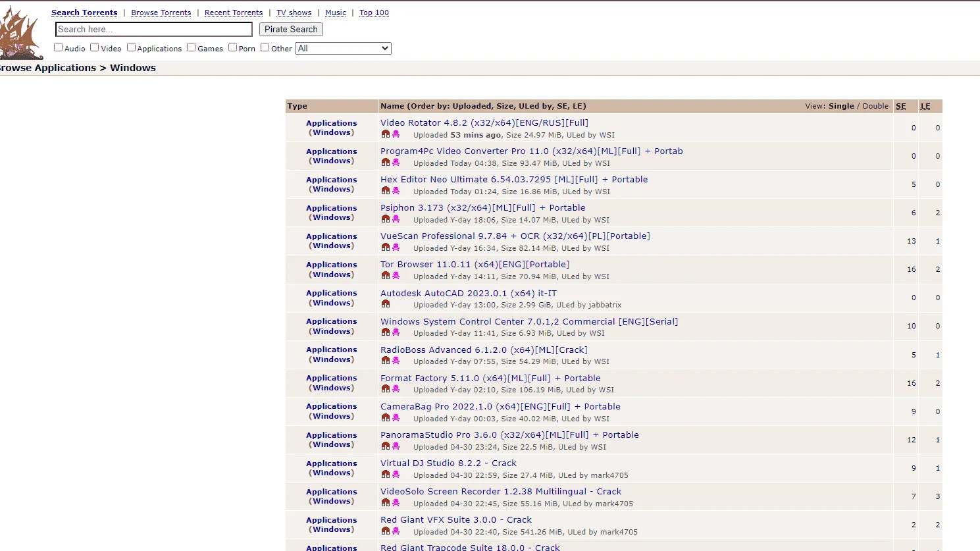The width and height of the screenshot is (980, 551).
Task: Click the magnet icon for VideoSolo Screen Recorder
Action: tap(386, 503)
